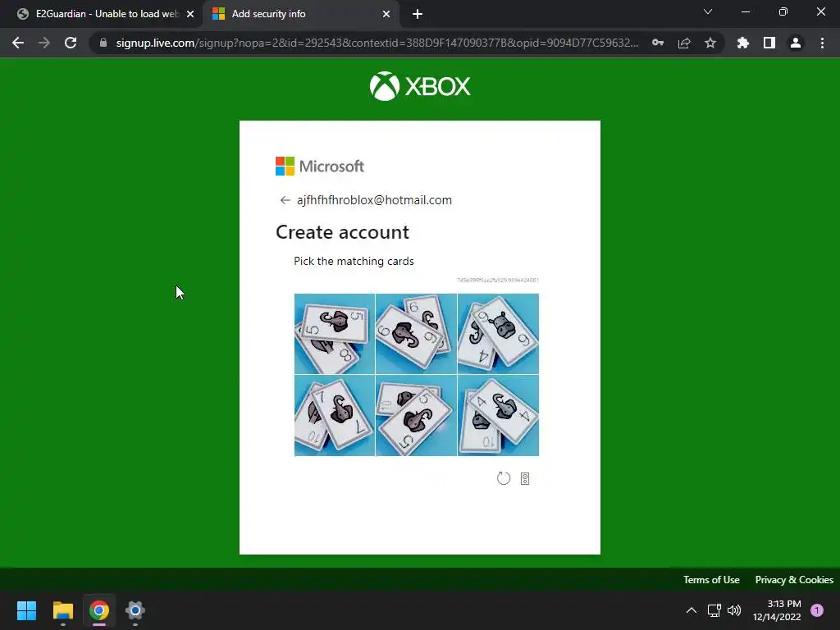This screenshot has height=630, width=840.
Task: Restart the puzzle with refresh icon
Action: 504,478
